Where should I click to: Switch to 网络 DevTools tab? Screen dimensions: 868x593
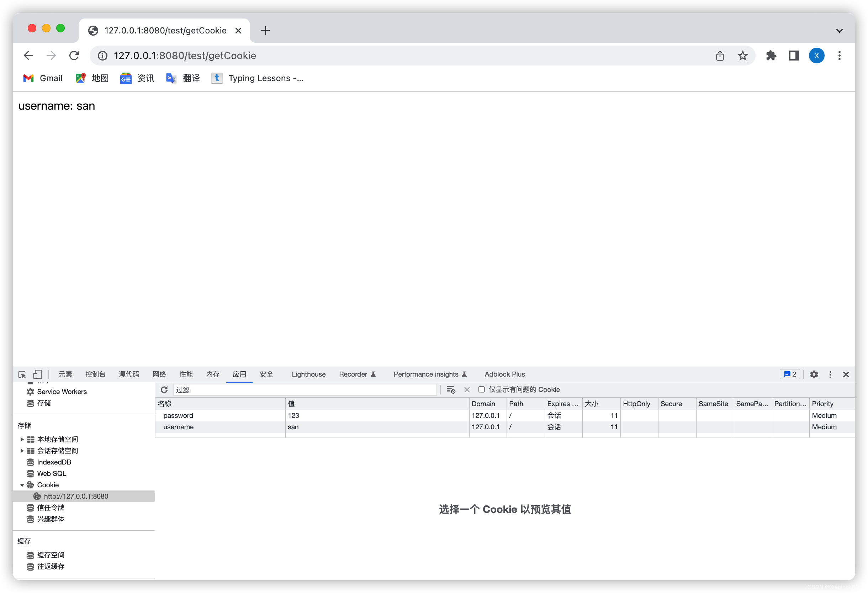click(x=159, y=374)
